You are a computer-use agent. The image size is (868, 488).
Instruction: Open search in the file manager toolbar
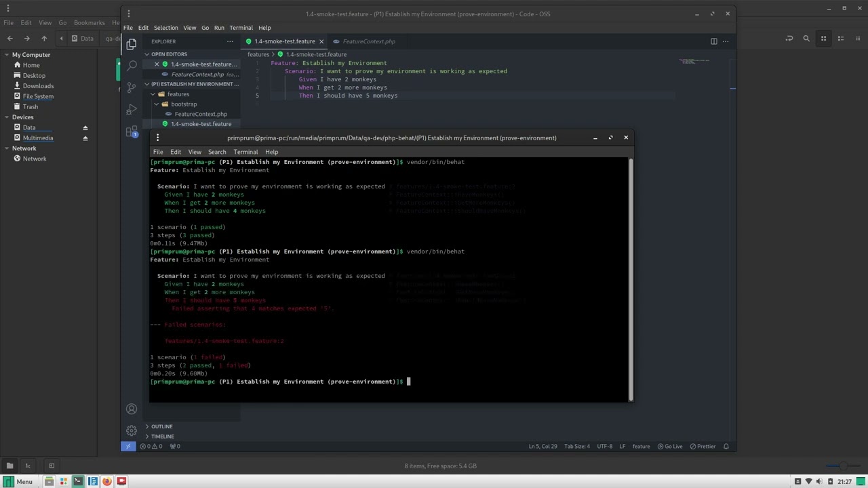click(x=806, y=39)
